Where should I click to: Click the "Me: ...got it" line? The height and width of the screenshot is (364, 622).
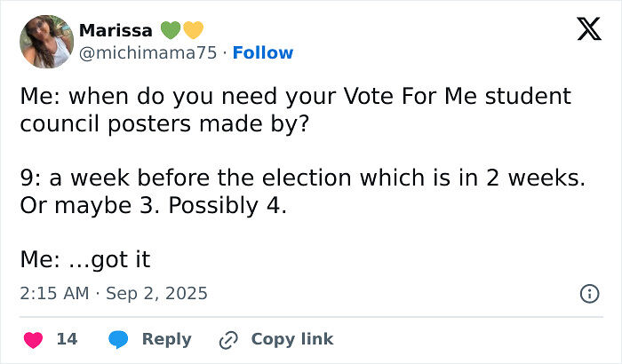pos(85,260)
